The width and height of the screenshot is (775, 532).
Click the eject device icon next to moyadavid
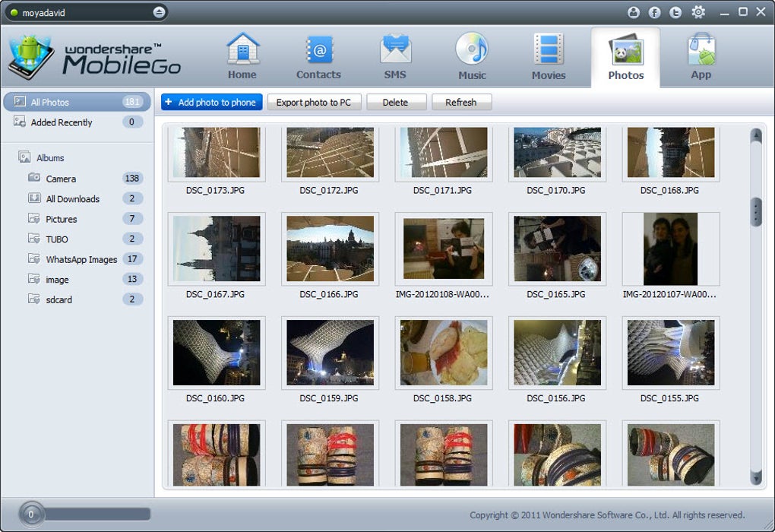pyautogui.click(x=159, y=12)
